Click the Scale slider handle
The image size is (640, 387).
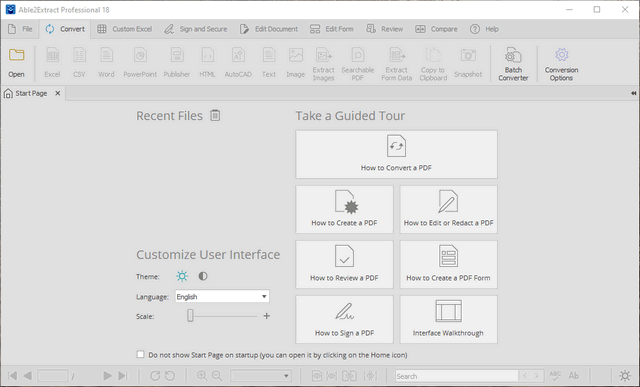click(x=190, y=316)
